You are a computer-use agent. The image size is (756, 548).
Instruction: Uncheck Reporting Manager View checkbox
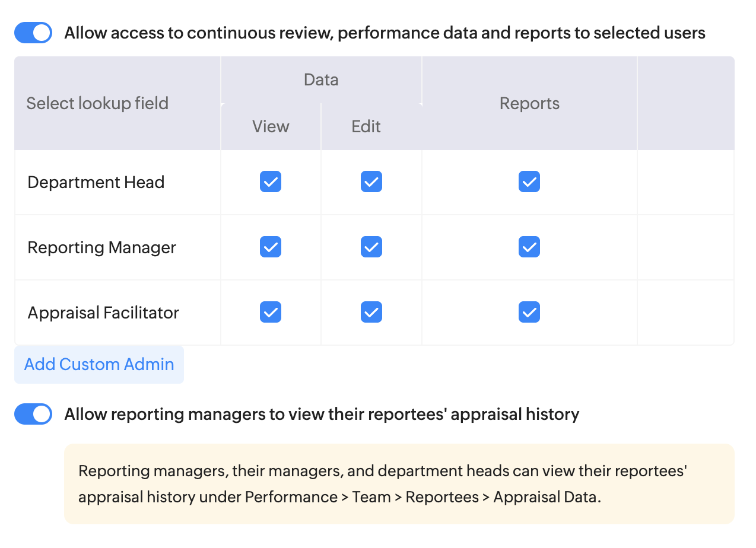(x=271, y=247)
